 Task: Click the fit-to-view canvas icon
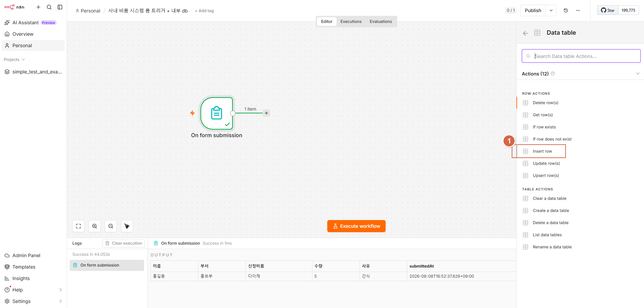(78, 226)
